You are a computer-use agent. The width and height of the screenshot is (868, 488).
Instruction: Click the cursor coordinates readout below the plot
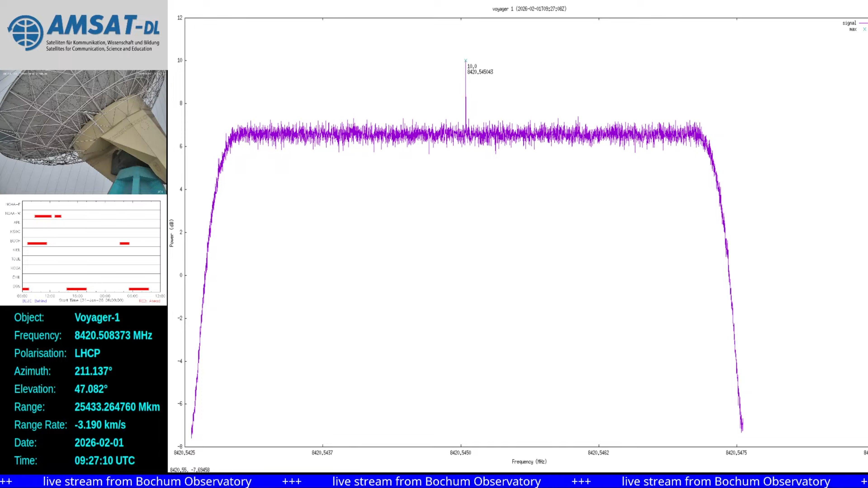point(190,470)
